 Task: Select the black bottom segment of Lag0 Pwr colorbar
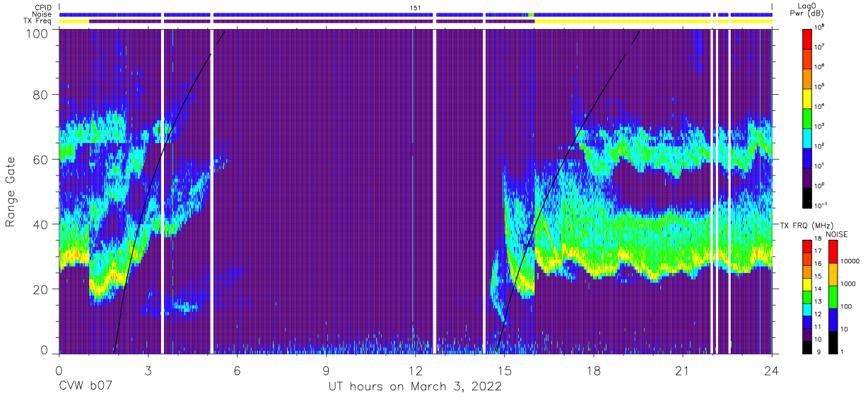coord(807,197)
